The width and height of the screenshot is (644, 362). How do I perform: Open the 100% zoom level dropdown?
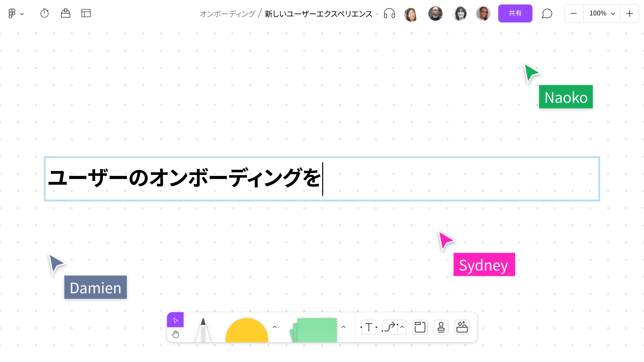tap(602, 13)
